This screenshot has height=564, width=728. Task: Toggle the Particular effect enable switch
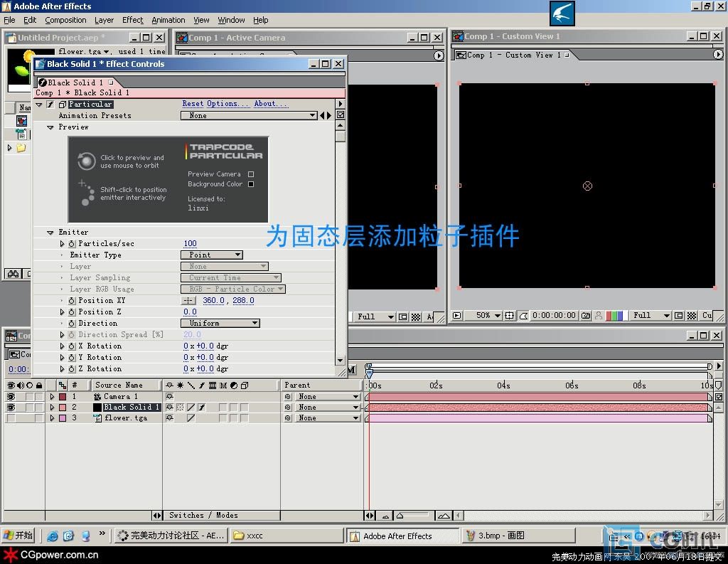point(50,105)
